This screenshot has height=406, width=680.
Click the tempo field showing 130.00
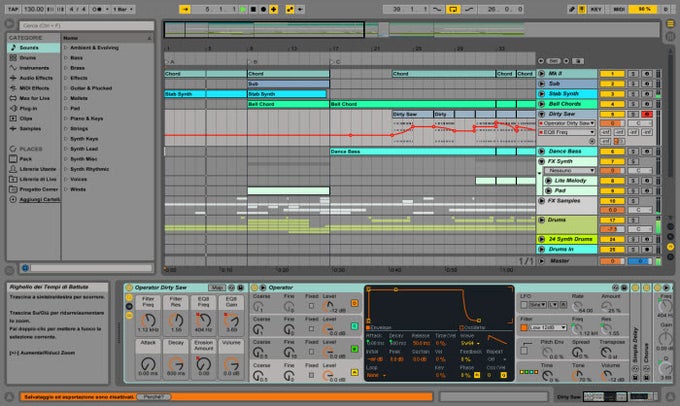tap(33, 9)
